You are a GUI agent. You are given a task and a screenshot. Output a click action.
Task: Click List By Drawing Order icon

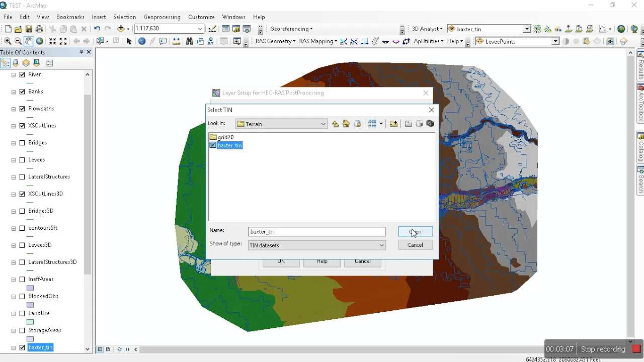pyautogui.click(x=5, y=63)
